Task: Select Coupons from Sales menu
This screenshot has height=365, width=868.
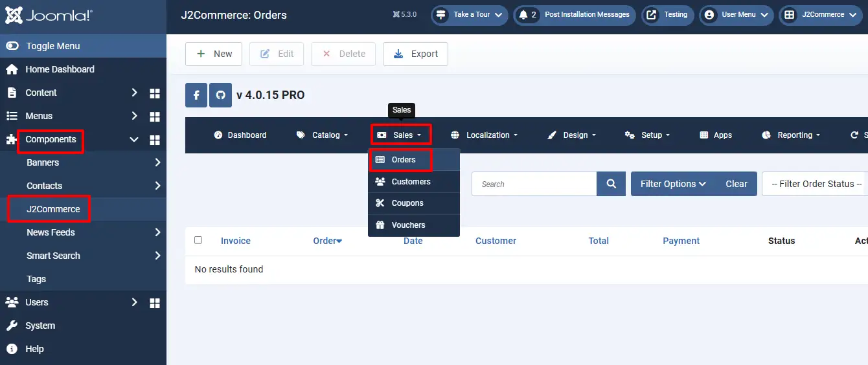Action: click(414, 203)
